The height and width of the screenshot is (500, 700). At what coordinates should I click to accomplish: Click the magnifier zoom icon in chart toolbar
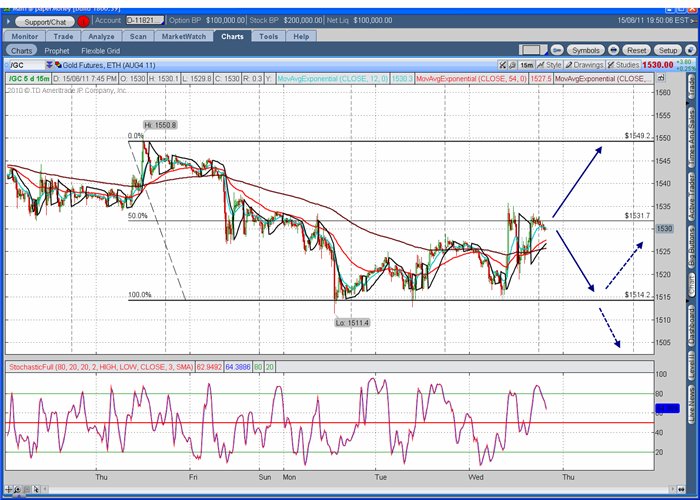click(513, 65)
